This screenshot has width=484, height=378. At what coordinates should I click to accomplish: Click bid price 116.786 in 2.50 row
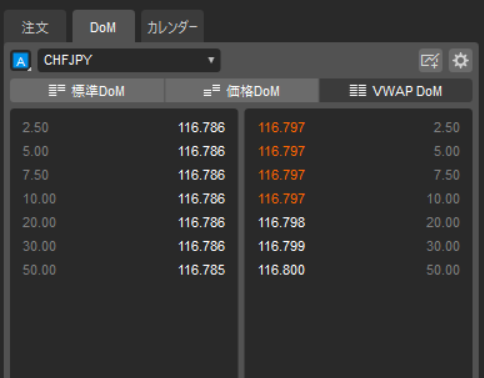tap(202, 128)
